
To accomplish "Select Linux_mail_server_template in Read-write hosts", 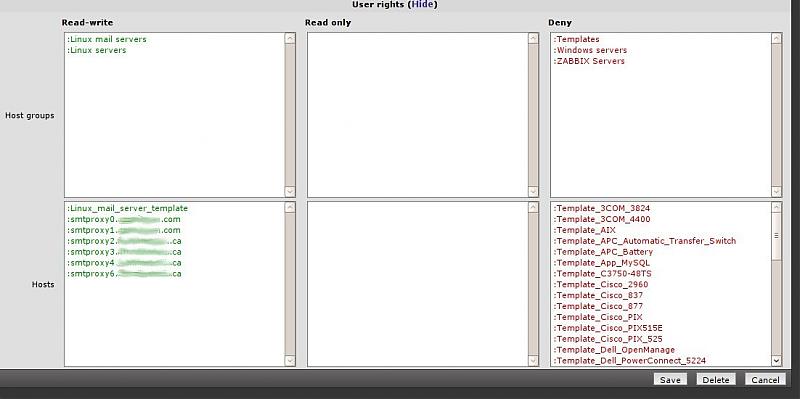I will pyautogui.click(x=128, y=208).
